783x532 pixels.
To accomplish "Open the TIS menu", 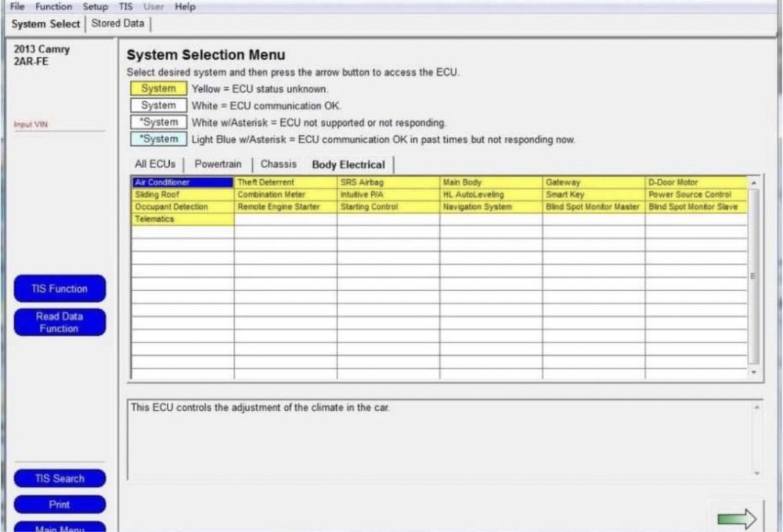I will click(126, 6).
